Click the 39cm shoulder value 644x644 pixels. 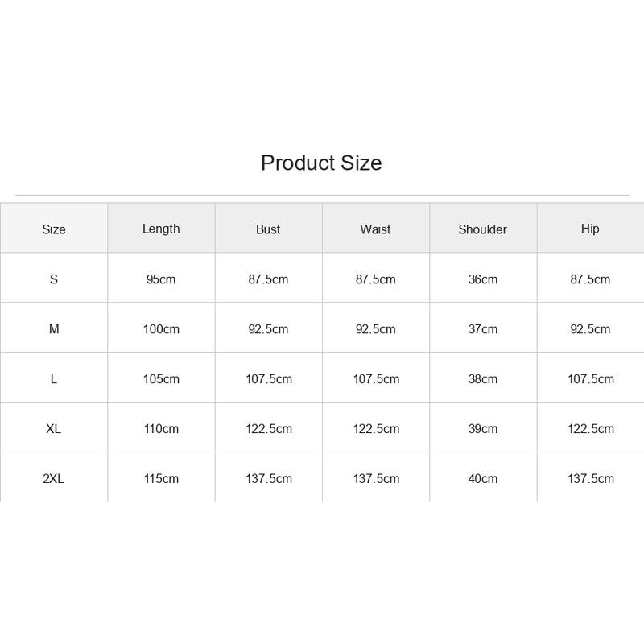tap(483, 429)
